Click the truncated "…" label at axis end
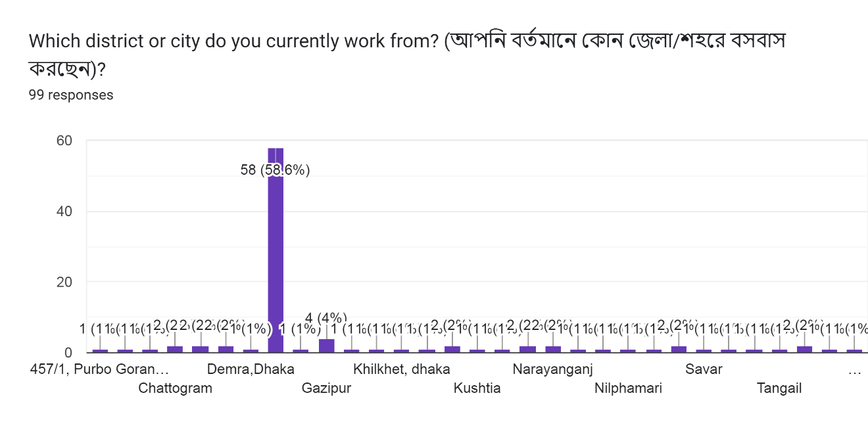Image resolution: width=868 pixels, height=441 pixels. [854, 371]
